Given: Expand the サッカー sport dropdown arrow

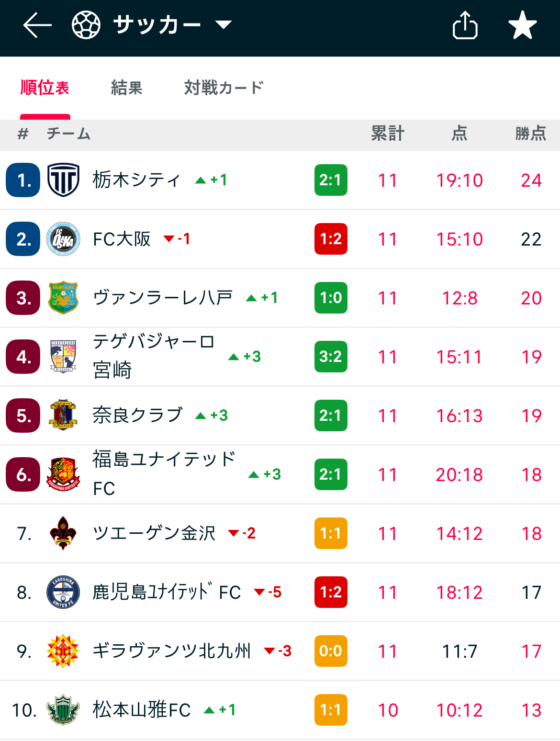Looking at the screenshot, I should [224, 24].
